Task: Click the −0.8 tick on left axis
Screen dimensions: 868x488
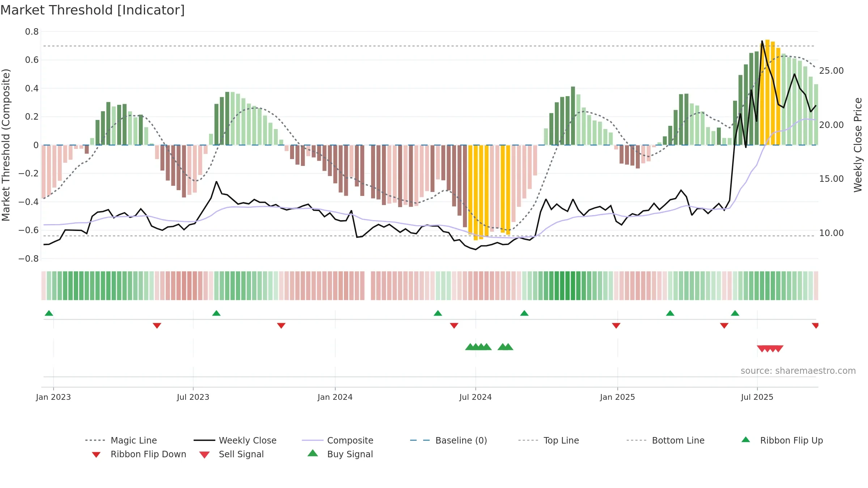Action: click(29, 259)
